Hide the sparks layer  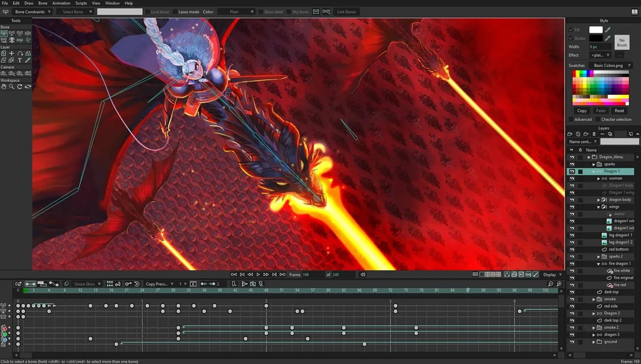click(572, 164)
